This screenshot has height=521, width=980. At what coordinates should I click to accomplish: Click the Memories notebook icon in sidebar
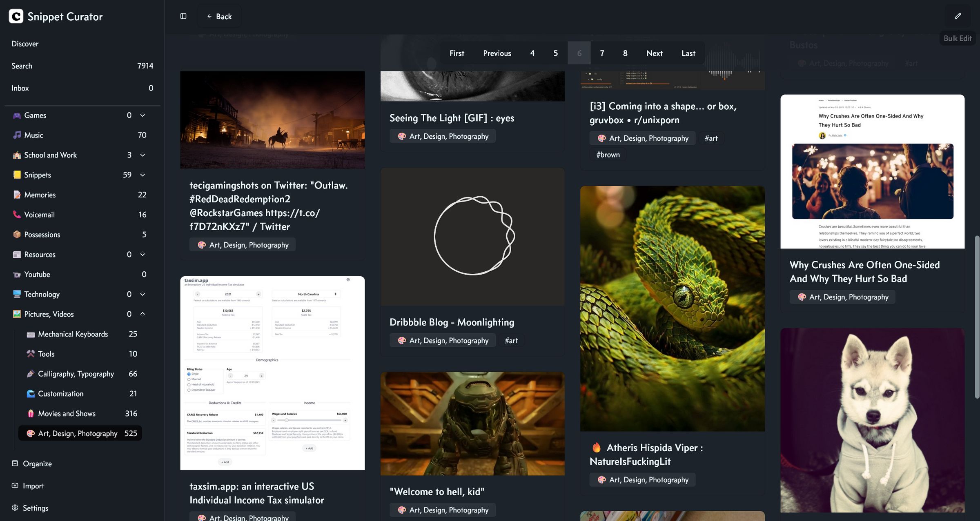17,195
